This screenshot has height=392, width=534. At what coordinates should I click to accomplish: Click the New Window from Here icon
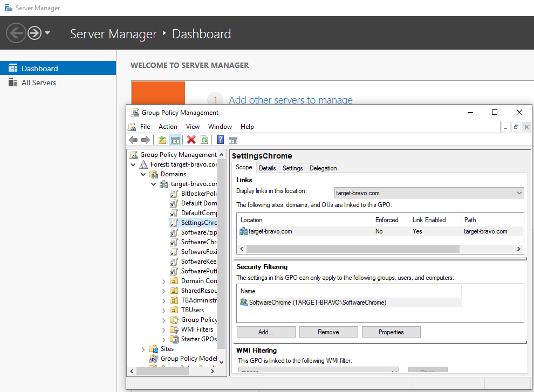click(x=232, y=140)
